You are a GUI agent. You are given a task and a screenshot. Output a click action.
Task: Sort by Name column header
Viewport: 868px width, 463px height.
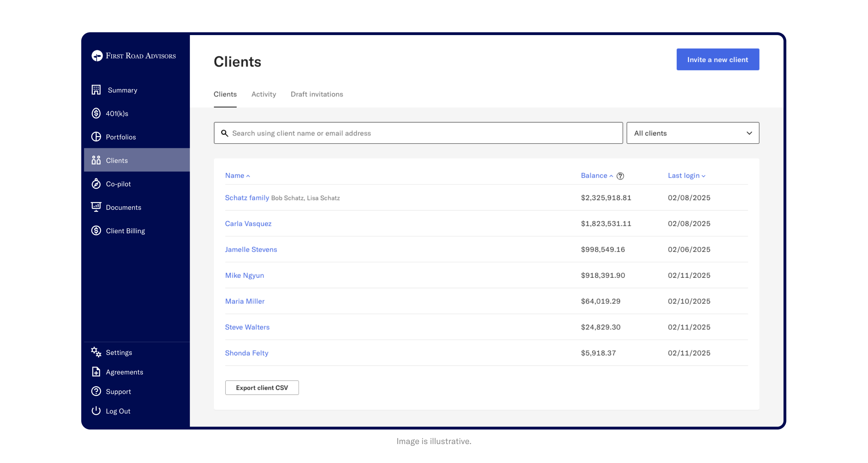(x=237, y=175)
